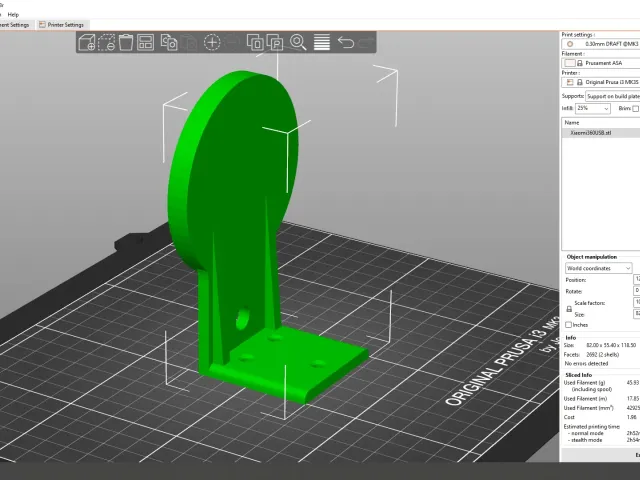This screenshot has height=480, width=640.
Task: Open the Supports dropdown
Action: (x=613, y=96)
